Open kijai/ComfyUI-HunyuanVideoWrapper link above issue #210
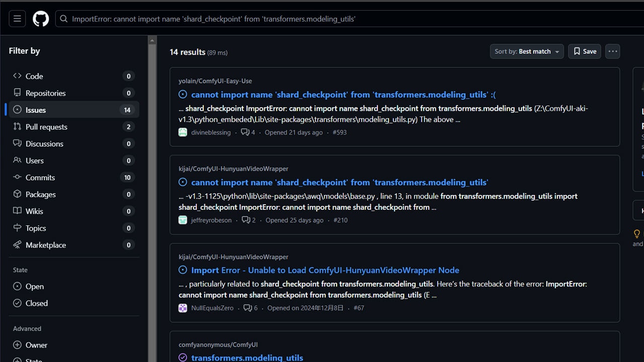Viewport: 644px width, 362px height. [233, 169]
